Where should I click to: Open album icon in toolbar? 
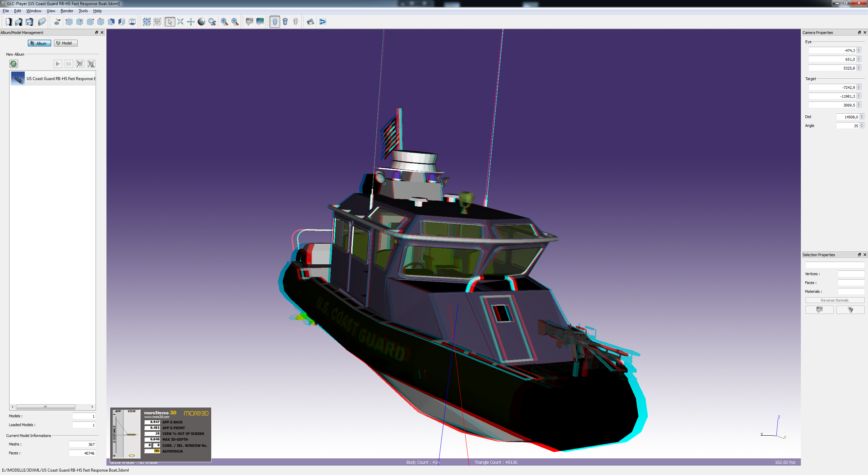(19, 22)
